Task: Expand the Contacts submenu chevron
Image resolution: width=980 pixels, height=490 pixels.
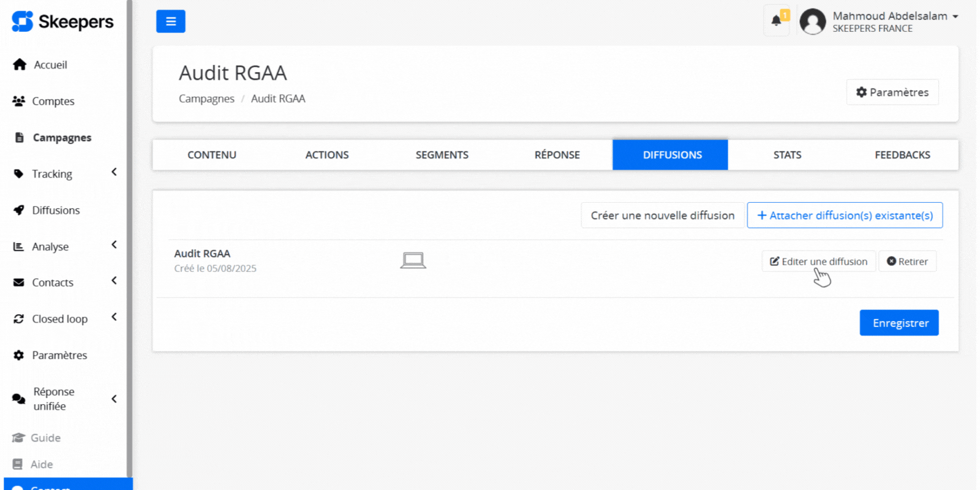Action: click(x=114, y=281)
